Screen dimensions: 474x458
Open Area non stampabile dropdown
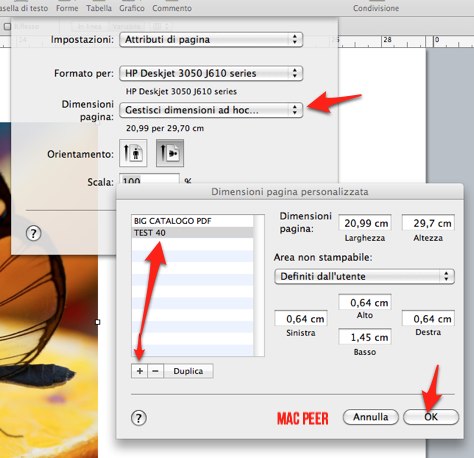364,277
